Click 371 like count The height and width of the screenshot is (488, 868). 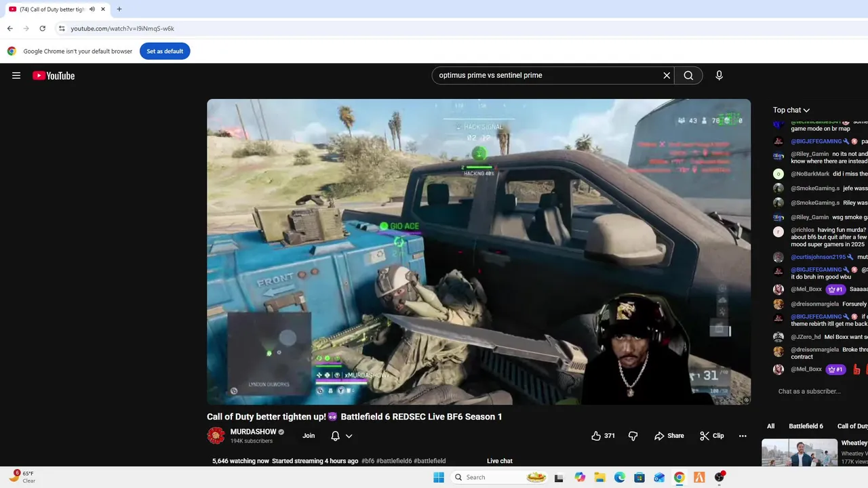[610, 436]
